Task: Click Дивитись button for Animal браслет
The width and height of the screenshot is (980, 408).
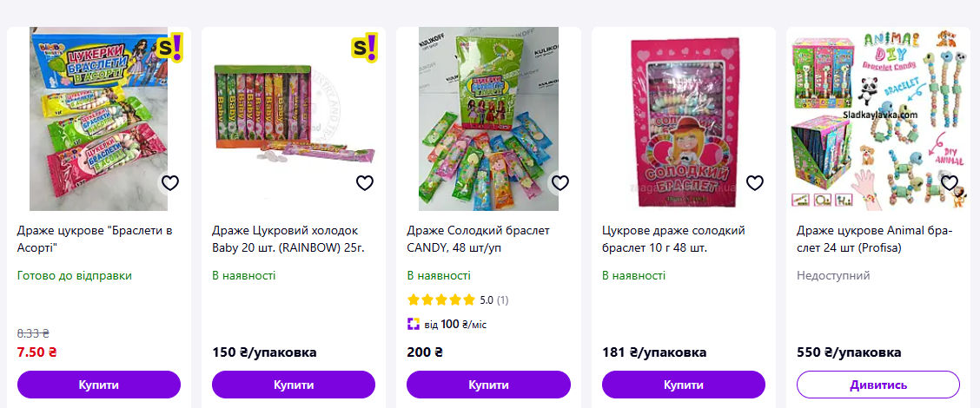Action: coord(878,385)
